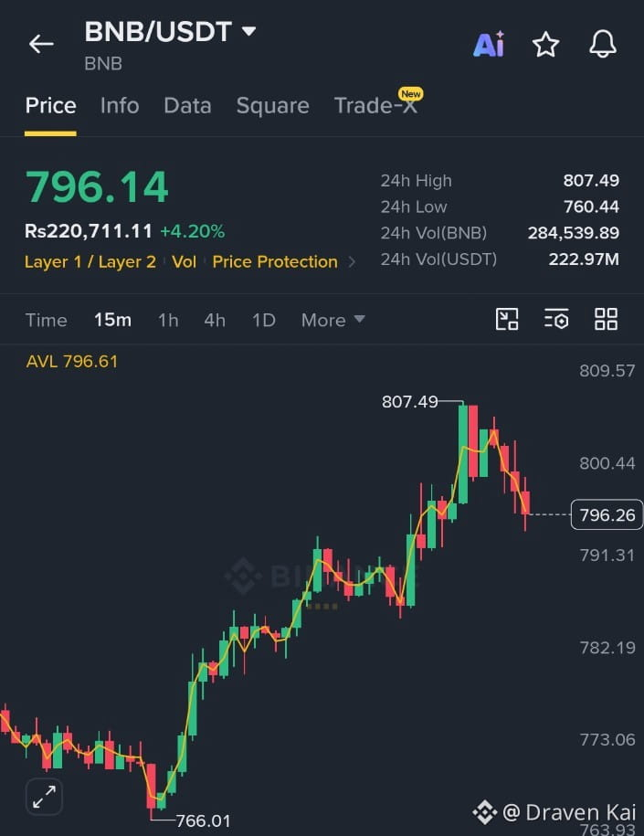Screen dimensions: 644x836
Task: Expand the tags row chevron
Action: [352, 262]
